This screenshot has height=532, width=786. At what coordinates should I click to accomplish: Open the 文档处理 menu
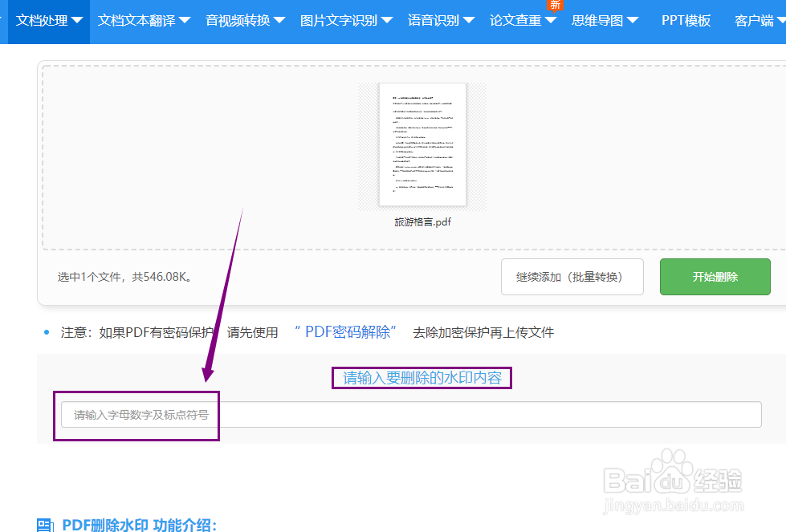point(43,21)
